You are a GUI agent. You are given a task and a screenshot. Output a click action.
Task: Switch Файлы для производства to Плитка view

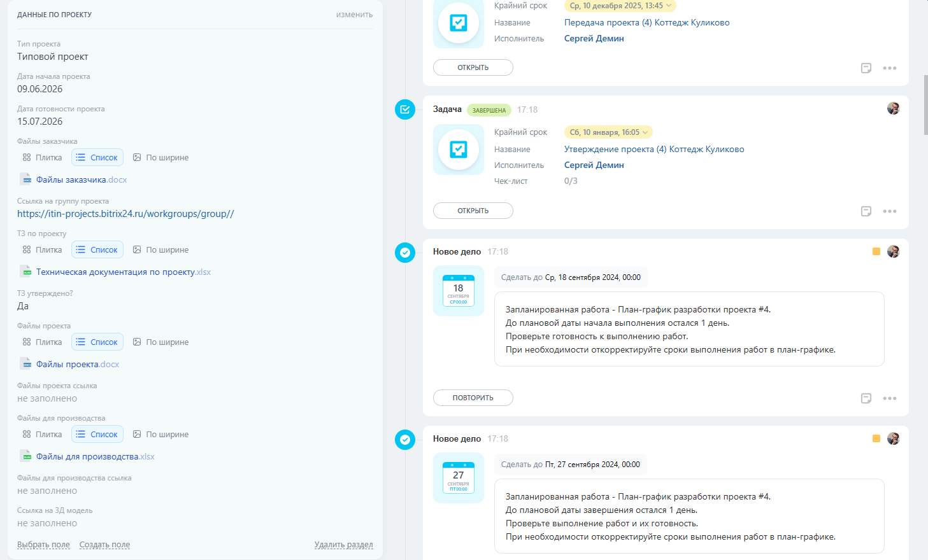pos(43,434)
